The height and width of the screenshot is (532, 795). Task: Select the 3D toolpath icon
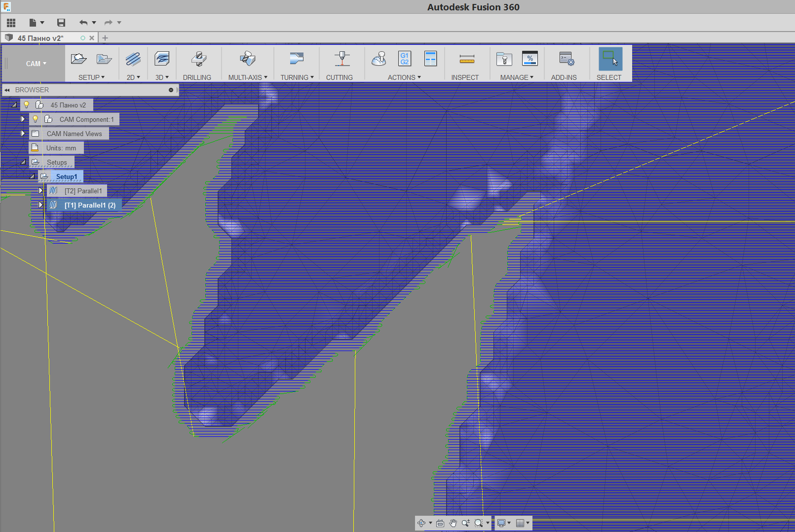(162, 59)
